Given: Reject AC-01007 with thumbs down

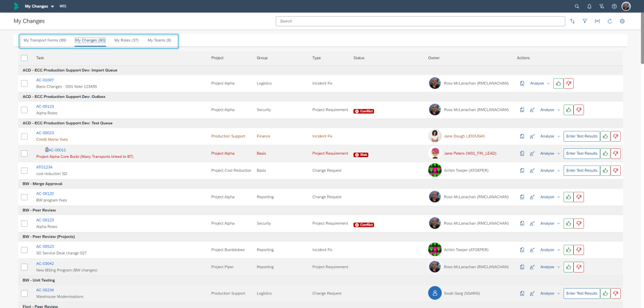Looking at the screenshot, I should 569,83.
